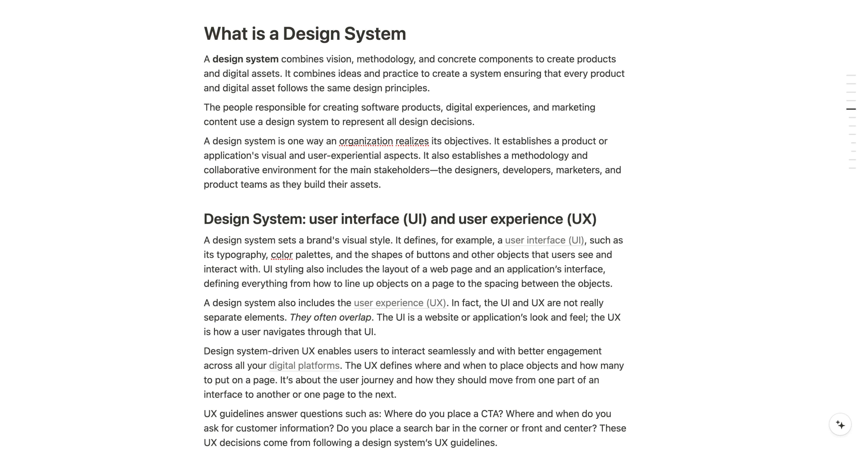
Task: Click the bold "design system" text
Action: tap(245, 59)
